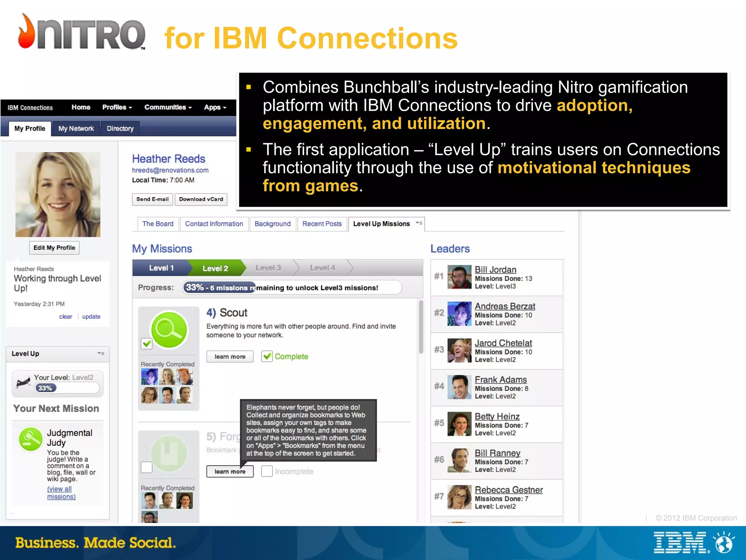Click the IBM Connections brand label

[x=30, y=107]
